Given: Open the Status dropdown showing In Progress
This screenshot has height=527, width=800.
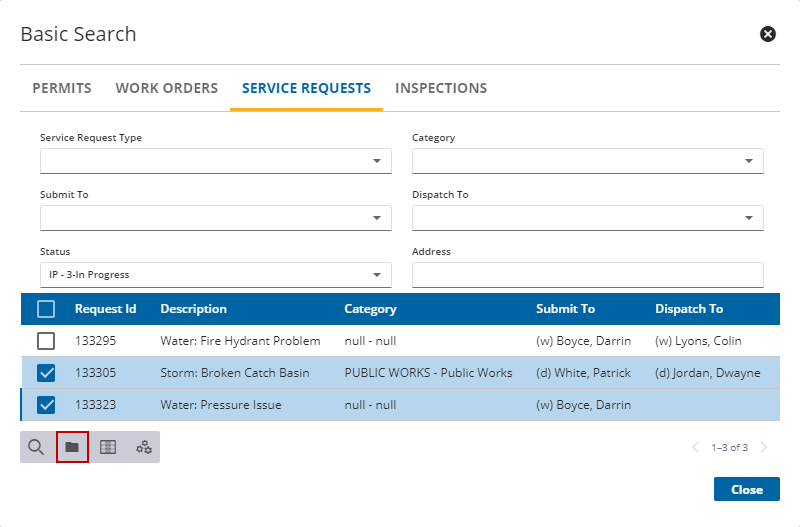Looking at the screenshot, I should (215, 275).
